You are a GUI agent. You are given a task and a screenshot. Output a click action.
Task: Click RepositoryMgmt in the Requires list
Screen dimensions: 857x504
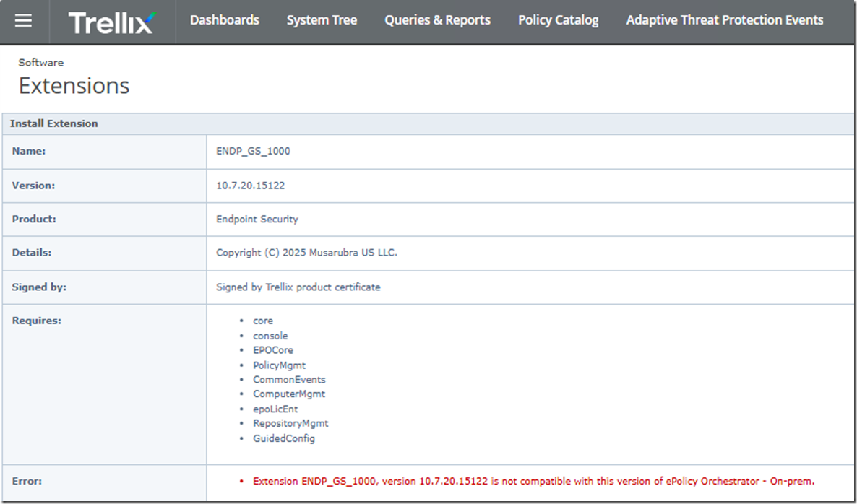tap(290, 423)
